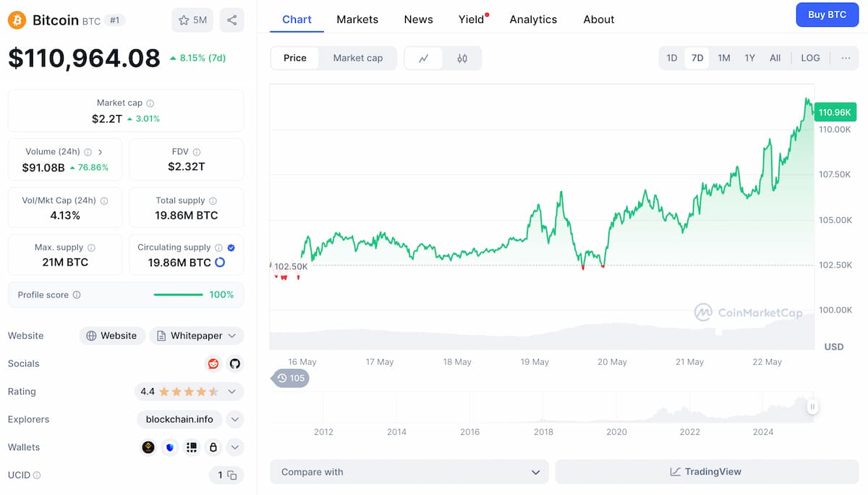Open Circulating supply info icon
The width and height of the screenshot is (868, 495).
tap(218, 247)
